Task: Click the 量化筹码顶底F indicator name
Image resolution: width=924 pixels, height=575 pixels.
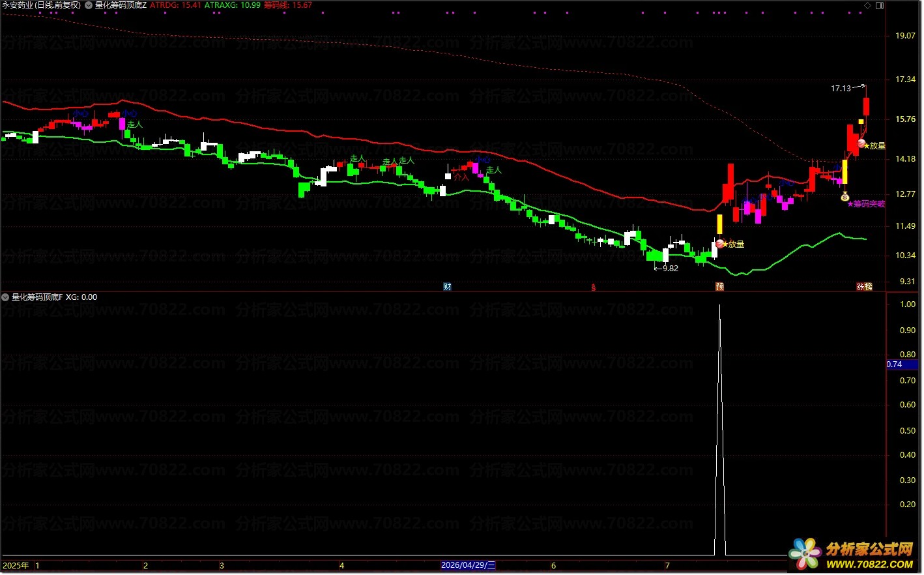Action: pyautogui.click(x=37, y=297)
